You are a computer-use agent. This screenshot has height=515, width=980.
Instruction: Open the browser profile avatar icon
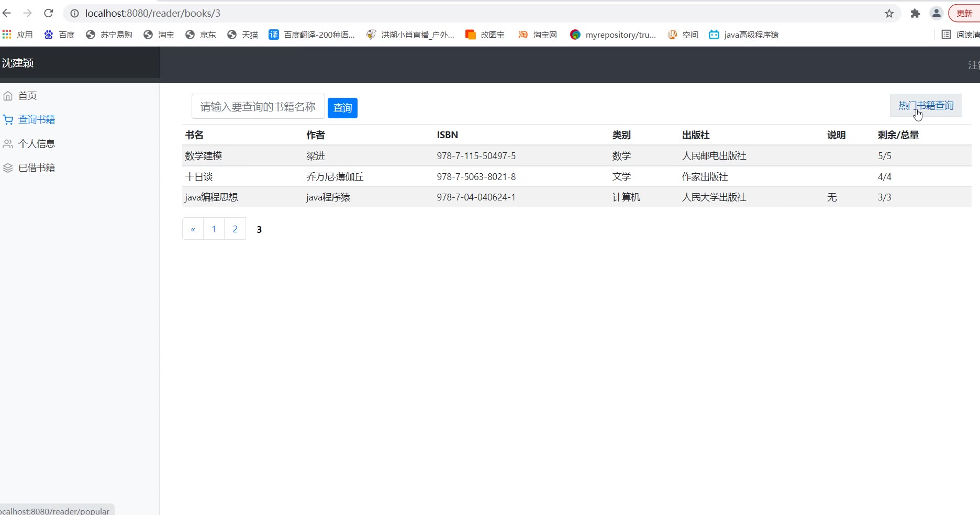pyautogui.click(x=936, y=14)
